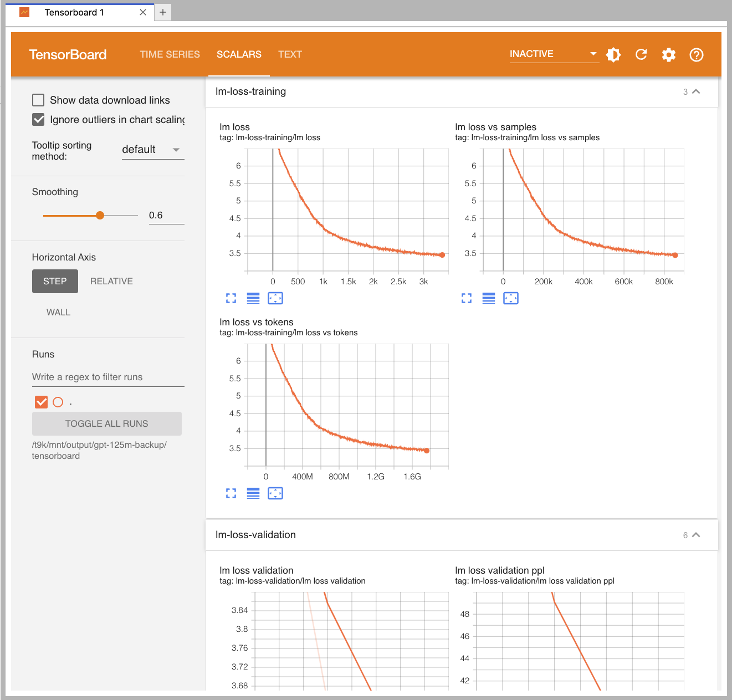Collapse the lm-loss-validation section

(x=697, y=535)
